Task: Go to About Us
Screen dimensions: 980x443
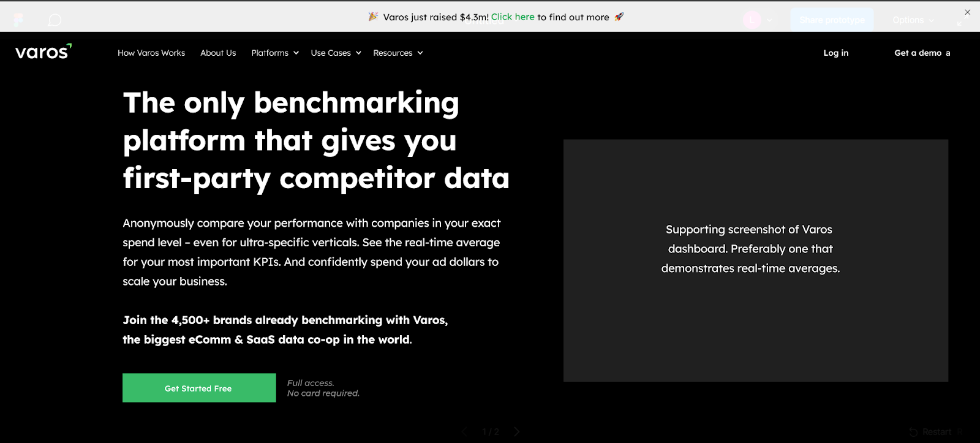Action: (218, 53)
